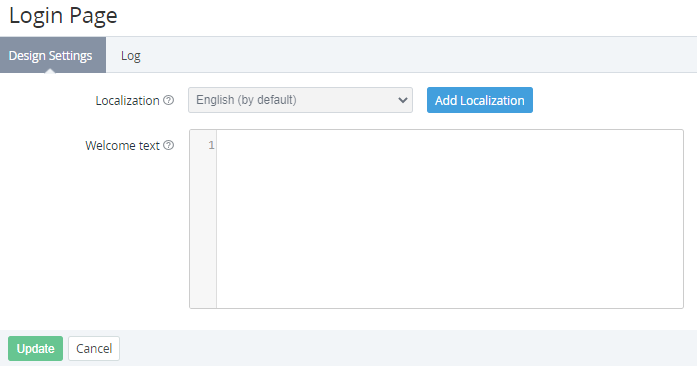697x367 pixels.
Task: Click the Welcome text field label
Action: (122, 146)
